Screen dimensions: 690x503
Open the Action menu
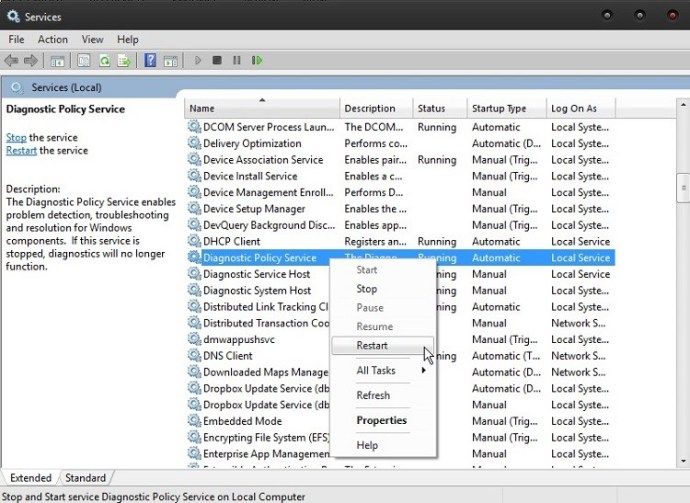(x=53, y=39)
